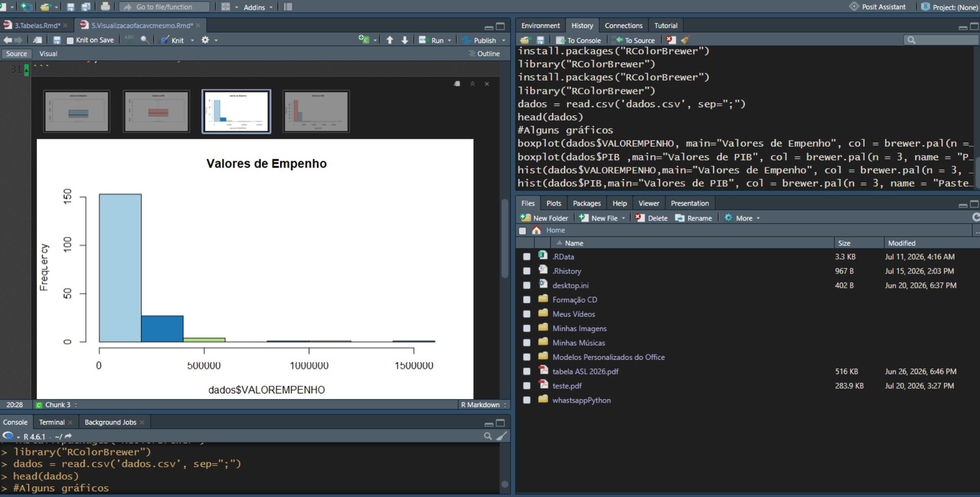Click the view current directory arrow in console
The image size is (980, 497).
pos(68,436)
